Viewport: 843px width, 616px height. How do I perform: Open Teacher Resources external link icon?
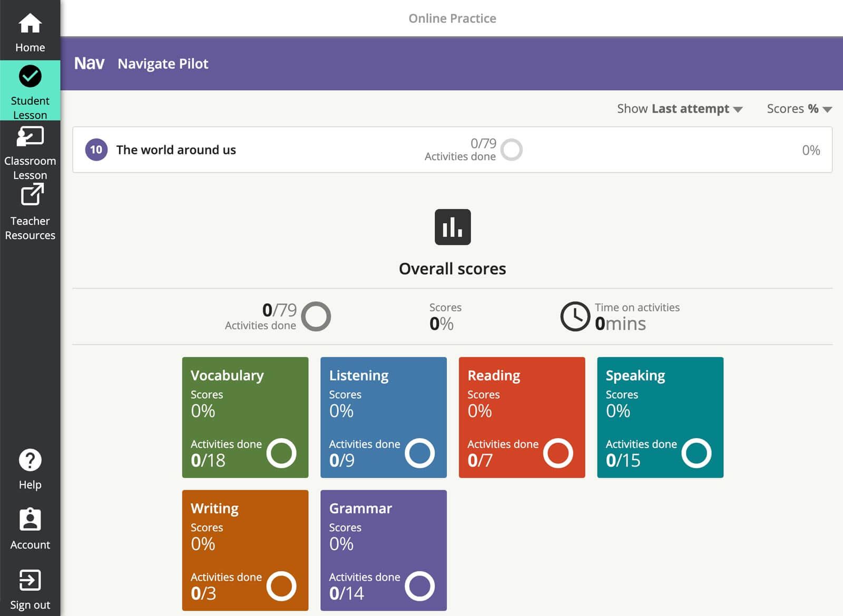coord(32,195)
